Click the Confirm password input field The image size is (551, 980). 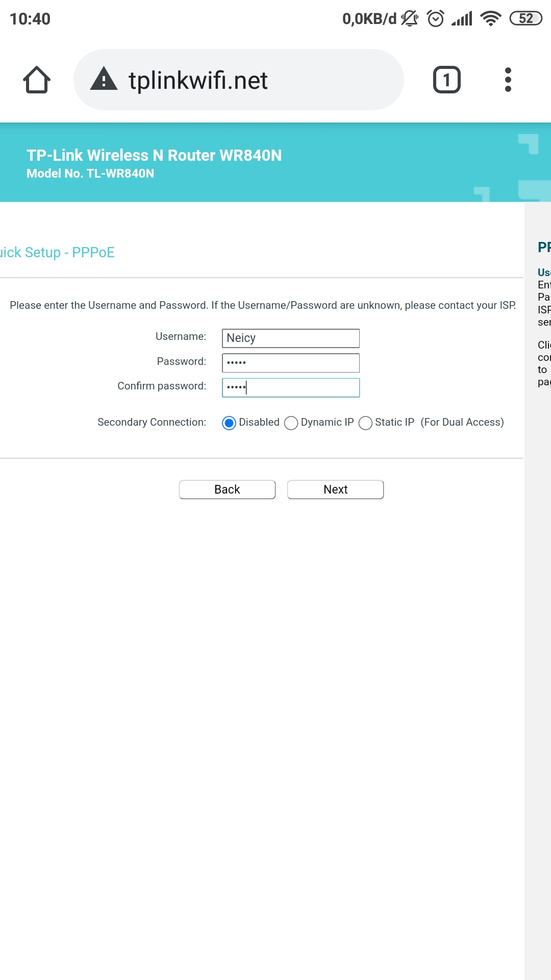(291, 387)
